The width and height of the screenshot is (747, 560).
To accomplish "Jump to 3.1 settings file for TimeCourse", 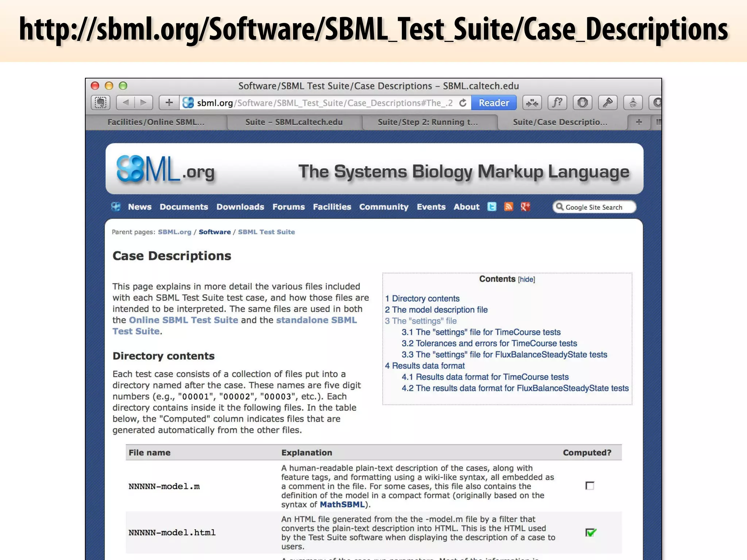I will [481, 332].
